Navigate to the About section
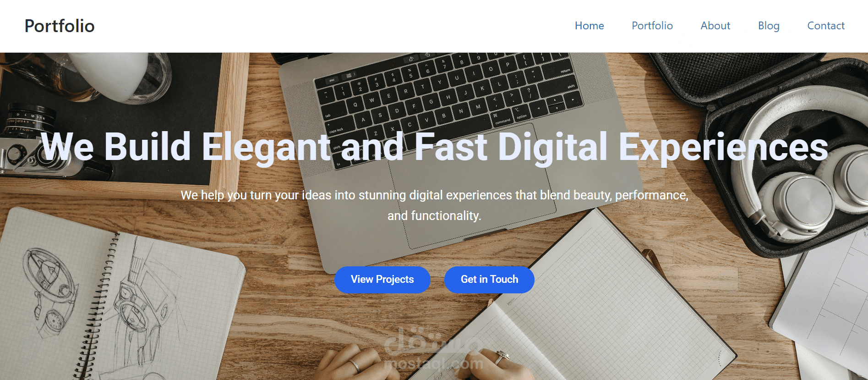 coord(715,26)
